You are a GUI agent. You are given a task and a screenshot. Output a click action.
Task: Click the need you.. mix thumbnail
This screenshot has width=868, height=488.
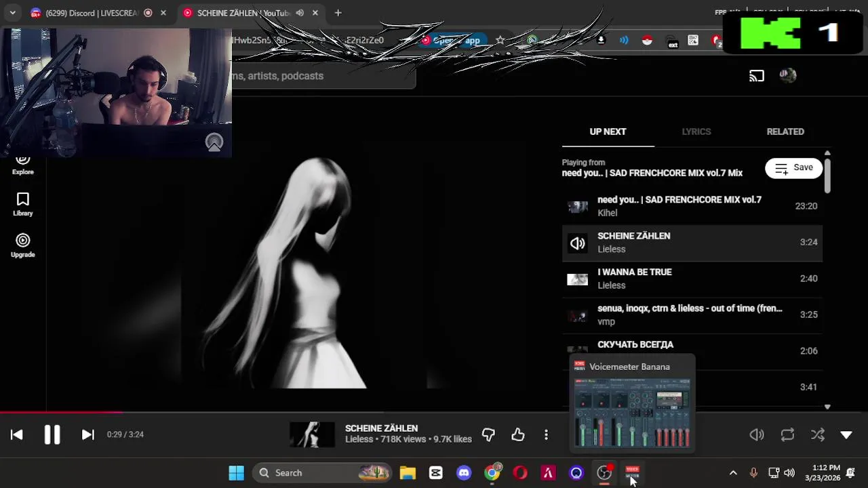click(x=578, y=207)
